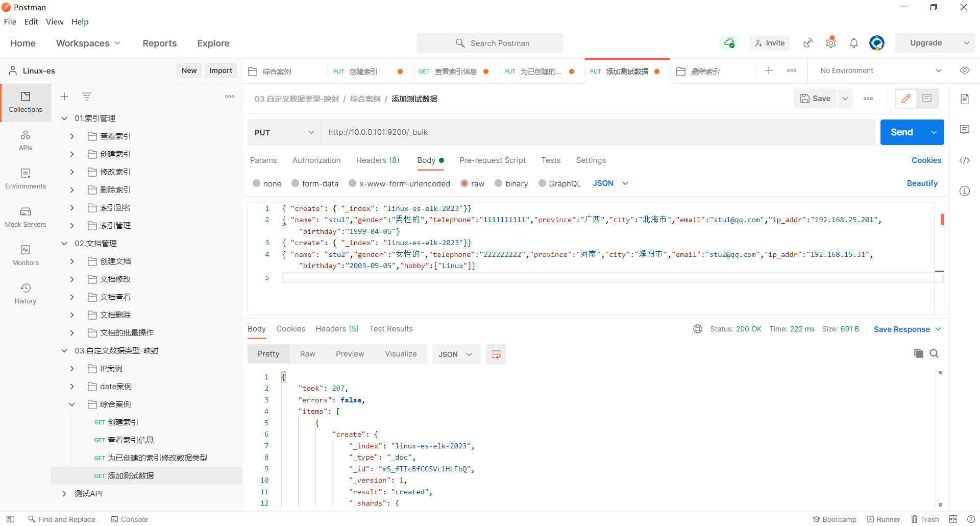Select the none body type radio
980x526 pixels.
257,183
